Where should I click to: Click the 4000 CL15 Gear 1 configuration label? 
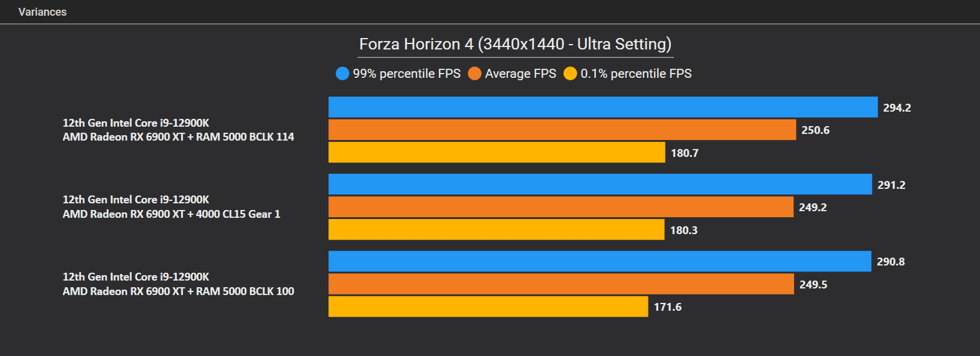coord(171,207)
